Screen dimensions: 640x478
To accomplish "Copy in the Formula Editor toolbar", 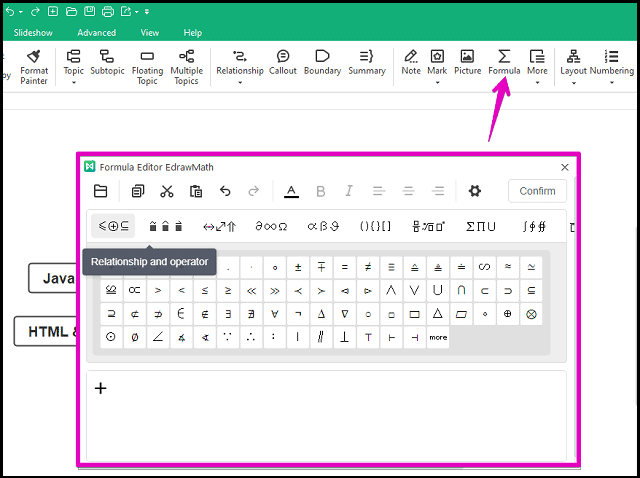I will coord(138,191).
